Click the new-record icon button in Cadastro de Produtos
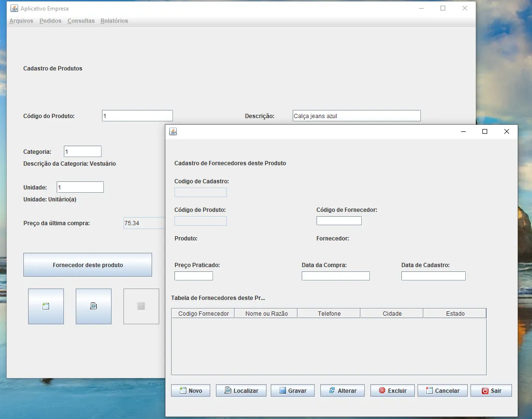 [x=46, y=306]
